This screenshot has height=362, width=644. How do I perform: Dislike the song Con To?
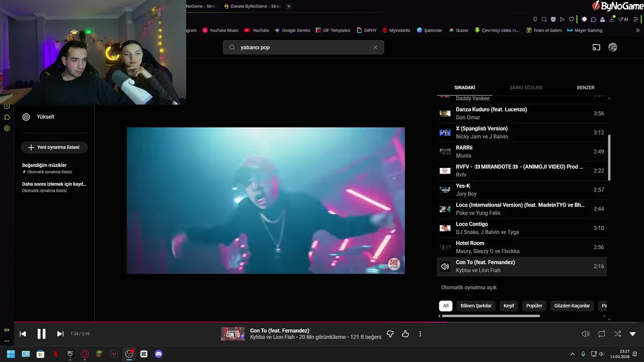(x=390, y=334)
